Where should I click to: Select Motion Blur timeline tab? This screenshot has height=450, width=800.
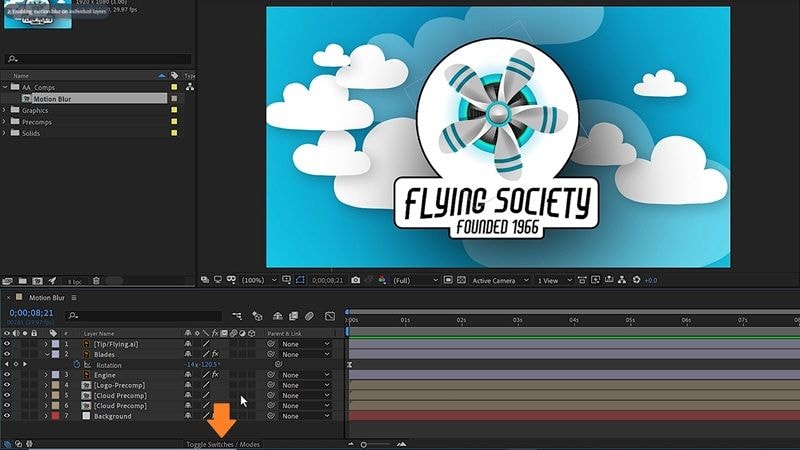(x=46, y=297)
